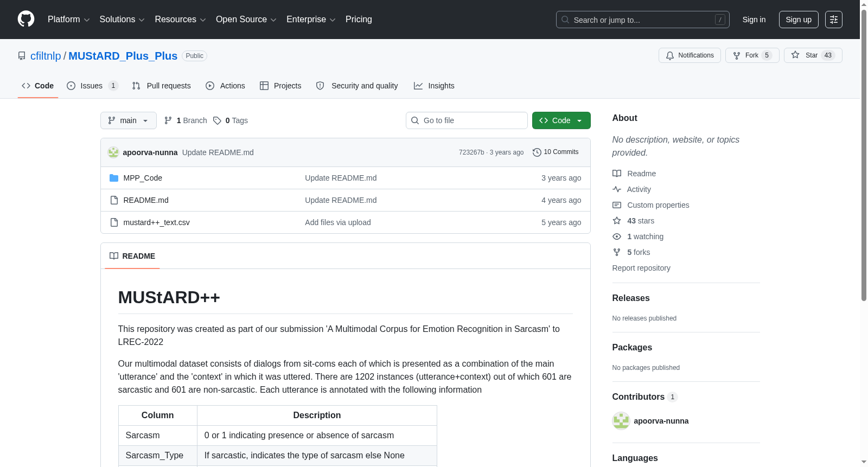Open the Pricing page
Image resolution: width=868 pixels, height=467 pixels.
[x=359, y=20]
